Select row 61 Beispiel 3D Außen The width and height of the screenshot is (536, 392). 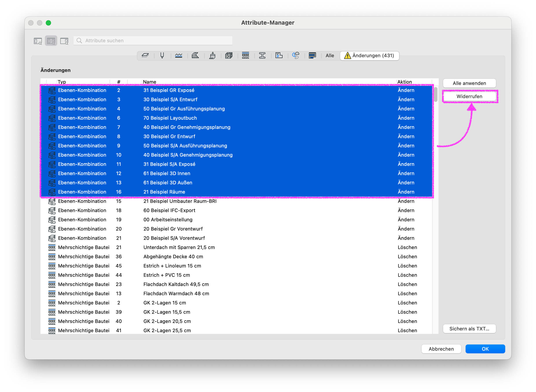coord(237,183)
